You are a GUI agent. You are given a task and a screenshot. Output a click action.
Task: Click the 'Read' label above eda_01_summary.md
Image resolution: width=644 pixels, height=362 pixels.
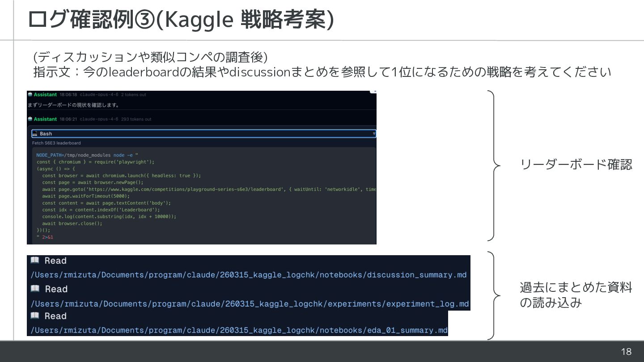coord(55,316)
